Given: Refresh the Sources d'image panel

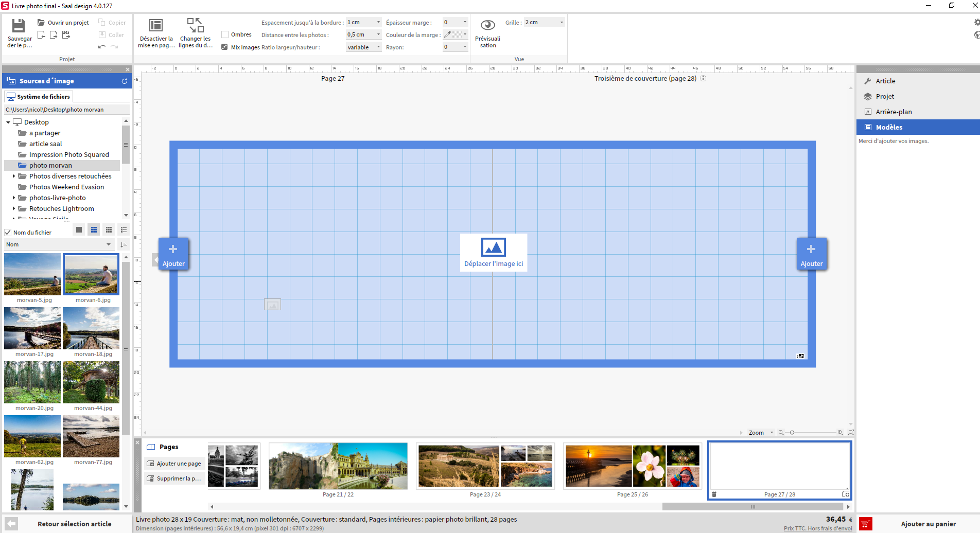Looking at the screenshot, I should coord(124,81).
